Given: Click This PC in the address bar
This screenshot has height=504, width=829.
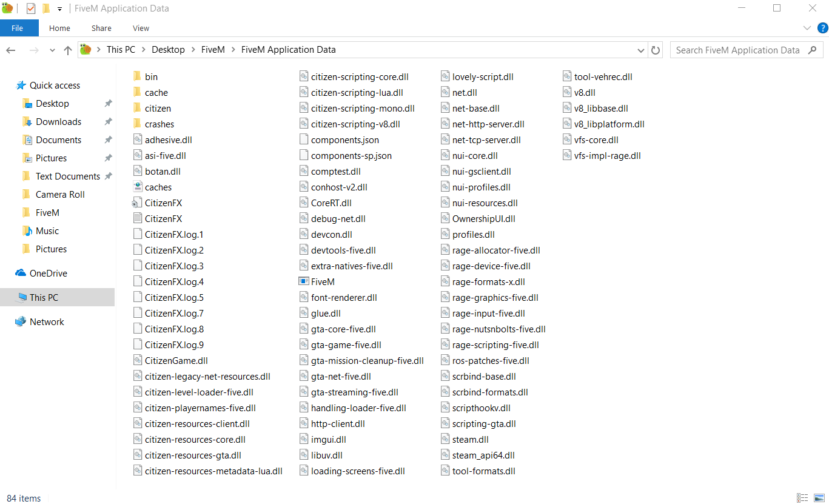Looking at the screenshot, I should (x=121, y=50).
